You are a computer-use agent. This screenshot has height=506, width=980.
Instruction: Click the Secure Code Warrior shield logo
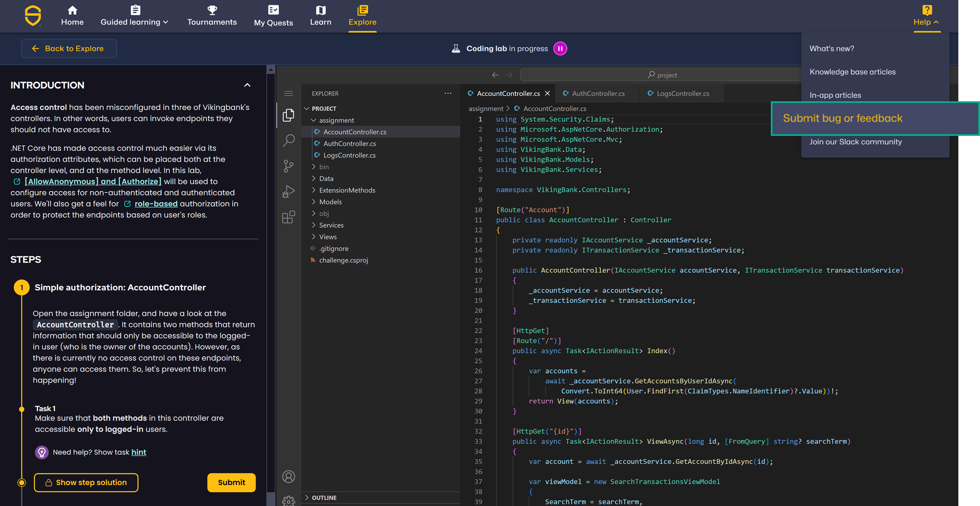(33, 16)
